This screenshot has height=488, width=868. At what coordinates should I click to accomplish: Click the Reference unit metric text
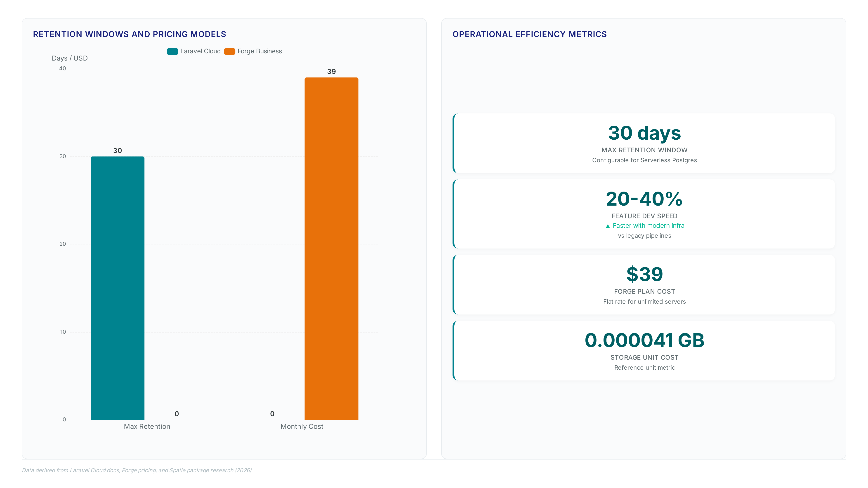coord(644,368)
